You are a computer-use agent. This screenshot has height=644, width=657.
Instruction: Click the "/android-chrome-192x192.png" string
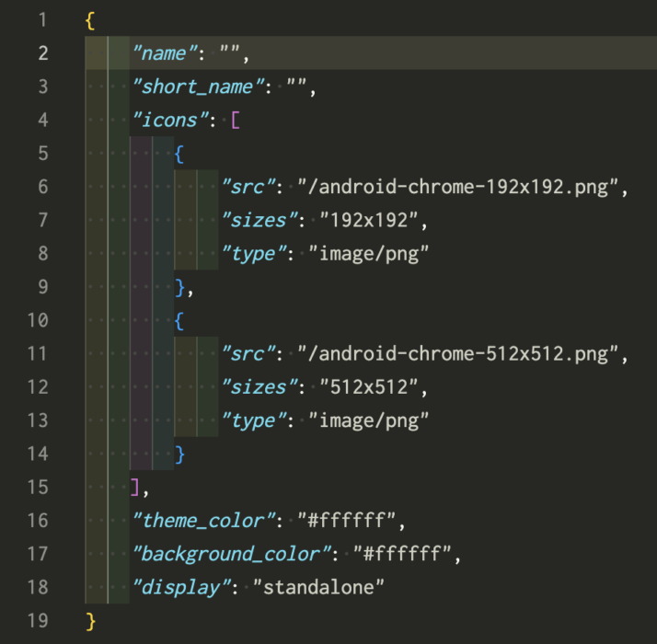[457, 187]
